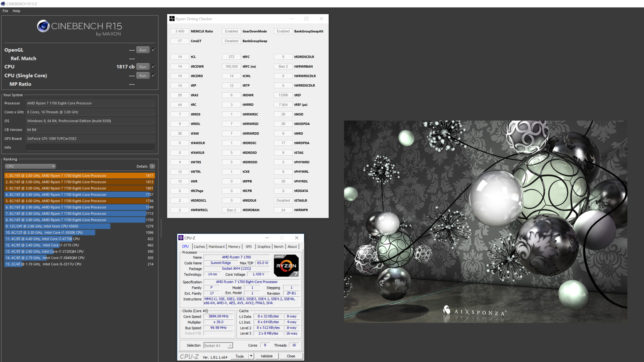Screen dimensions: 644x362
Task: Click the Validate button in CPU-Z
Action: 266,356
